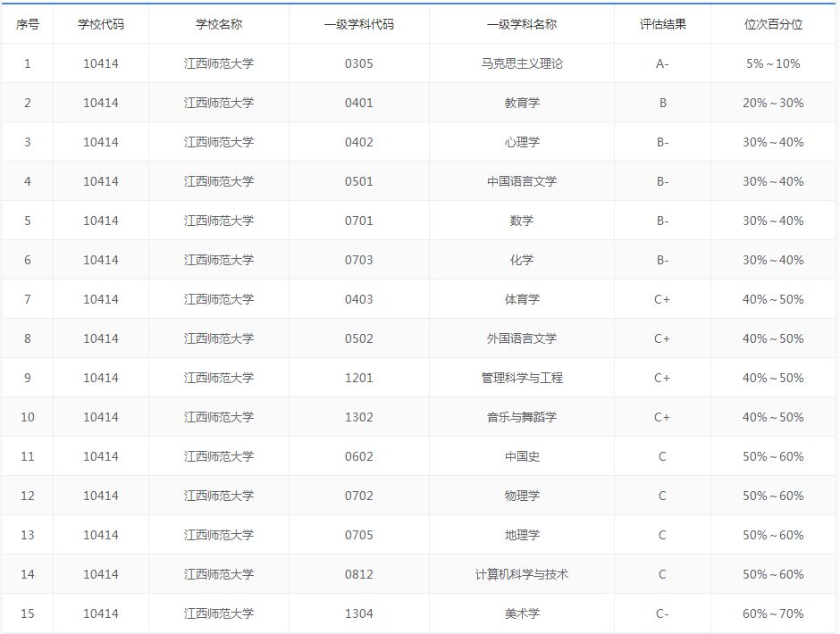Click the B- result for 化学
This screenshot has width=840, height=634.
(662, 260)
